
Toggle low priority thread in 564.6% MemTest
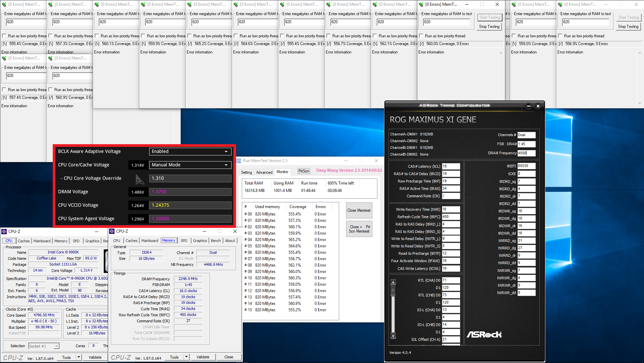click(236, 36)
